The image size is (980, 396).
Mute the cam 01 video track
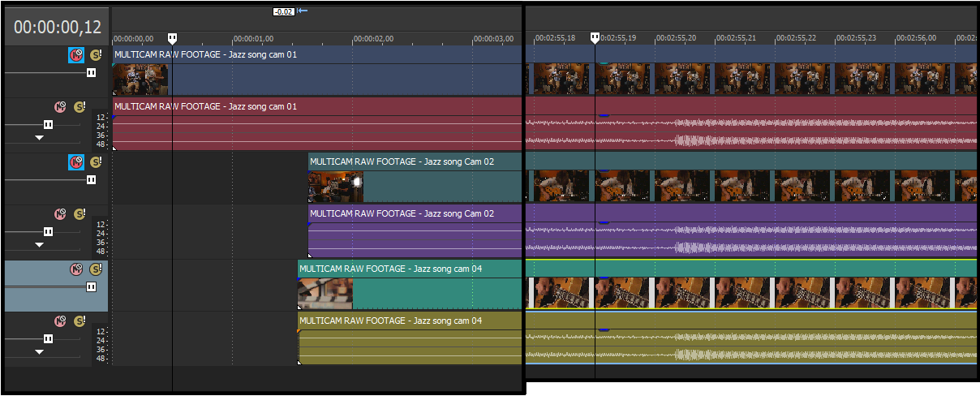(75, 55)
